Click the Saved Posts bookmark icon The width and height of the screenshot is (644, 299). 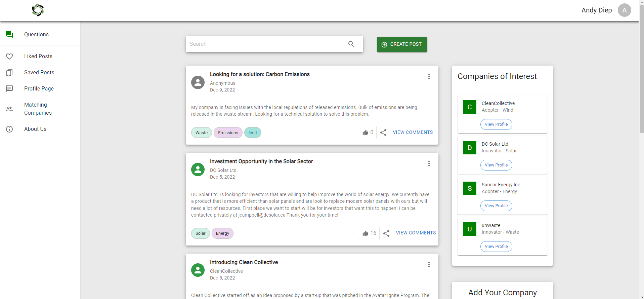click(9, 73)
